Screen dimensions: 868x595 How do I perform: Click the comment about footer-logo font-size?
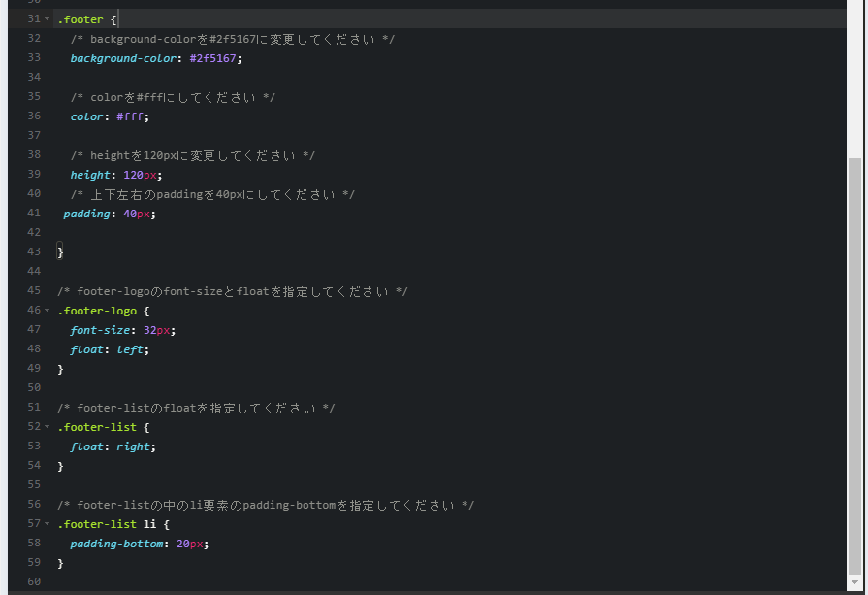click(233, 291)
